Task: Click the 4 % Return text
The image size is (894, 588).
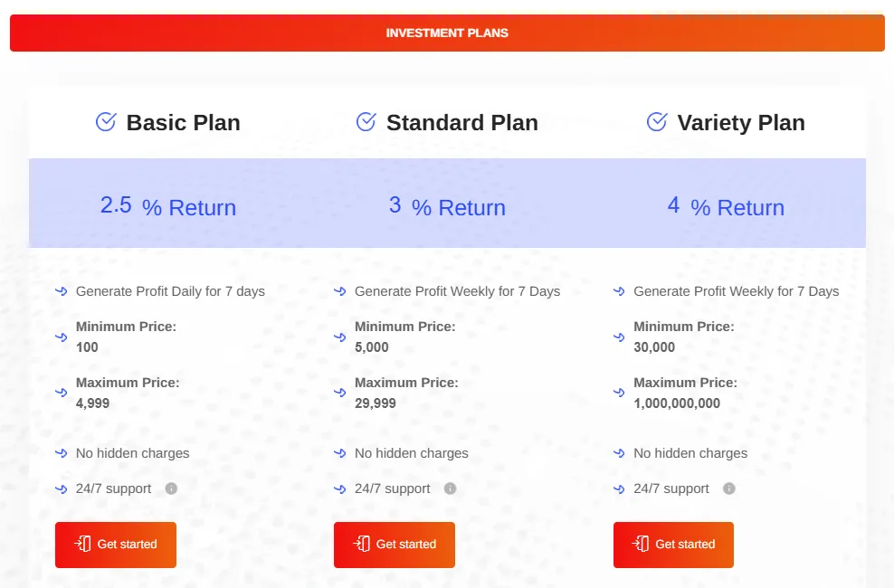Action: tap(726, 206)
